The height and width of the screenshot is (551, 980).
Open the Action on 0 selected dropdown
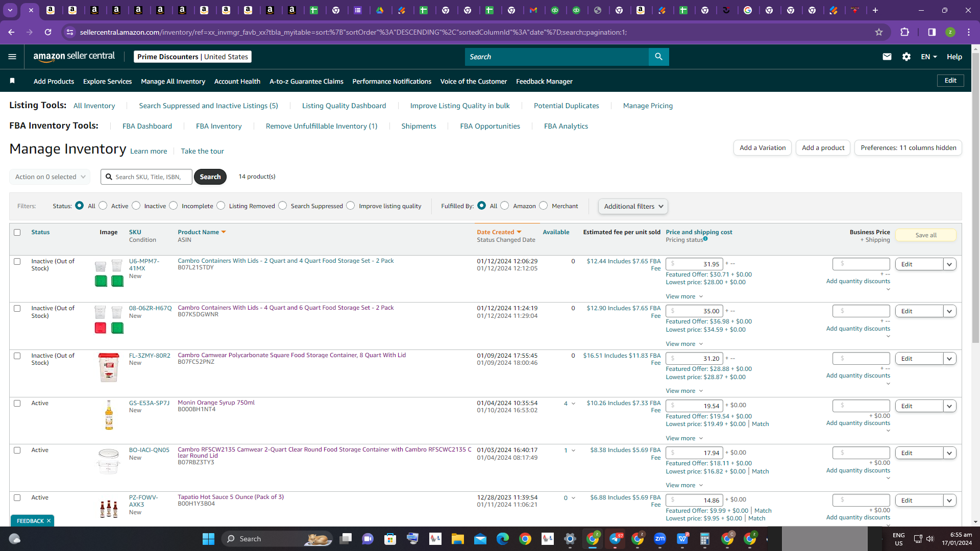click(50, 177)
